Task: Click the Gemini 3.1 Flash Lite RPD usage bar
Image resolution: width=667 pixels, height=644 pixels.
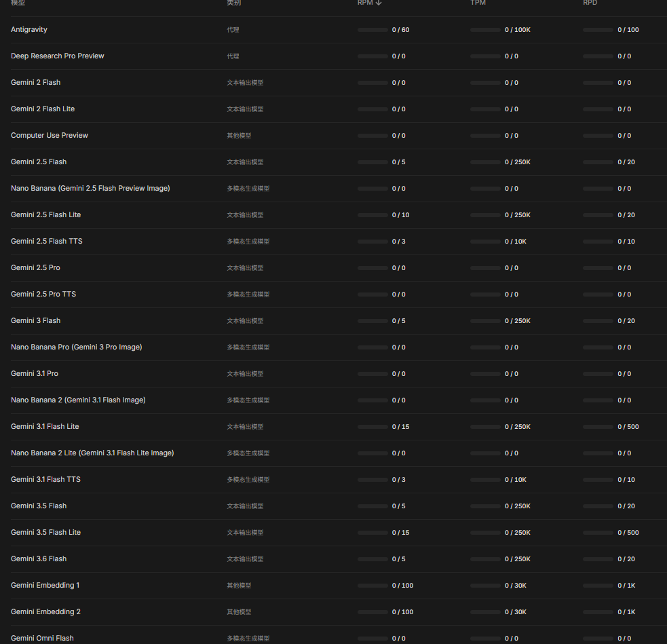Action: click(x=598, y=427)
